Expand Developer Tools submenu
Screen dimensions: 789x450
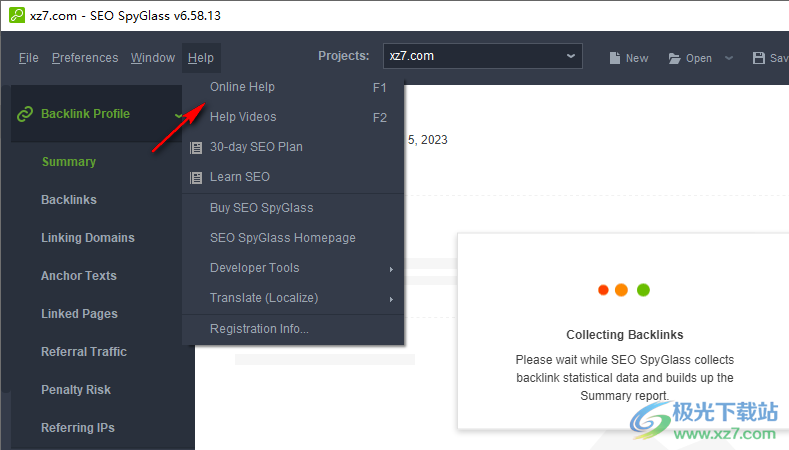293,268
